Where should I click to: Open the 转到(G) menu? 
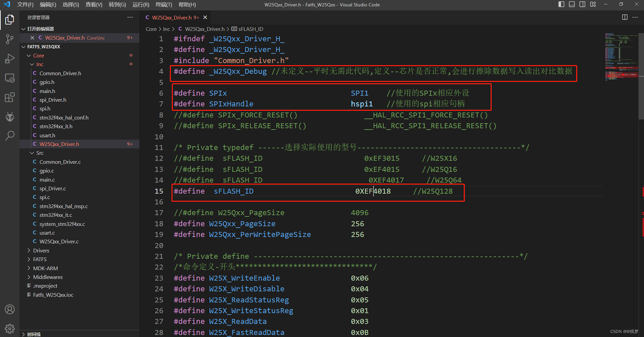[x=117, y=5]
